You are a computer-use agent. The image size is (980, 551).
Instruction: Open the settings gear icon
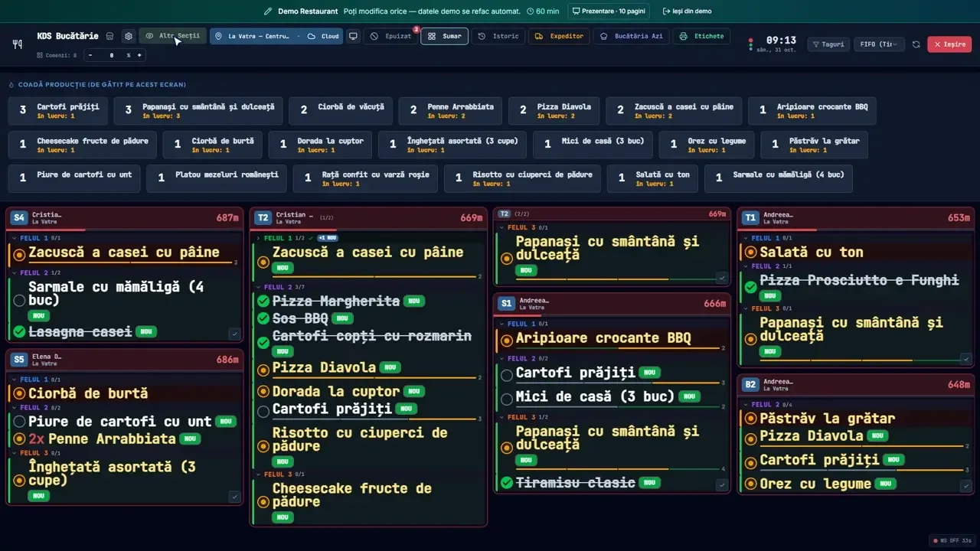tap(129, 36)
